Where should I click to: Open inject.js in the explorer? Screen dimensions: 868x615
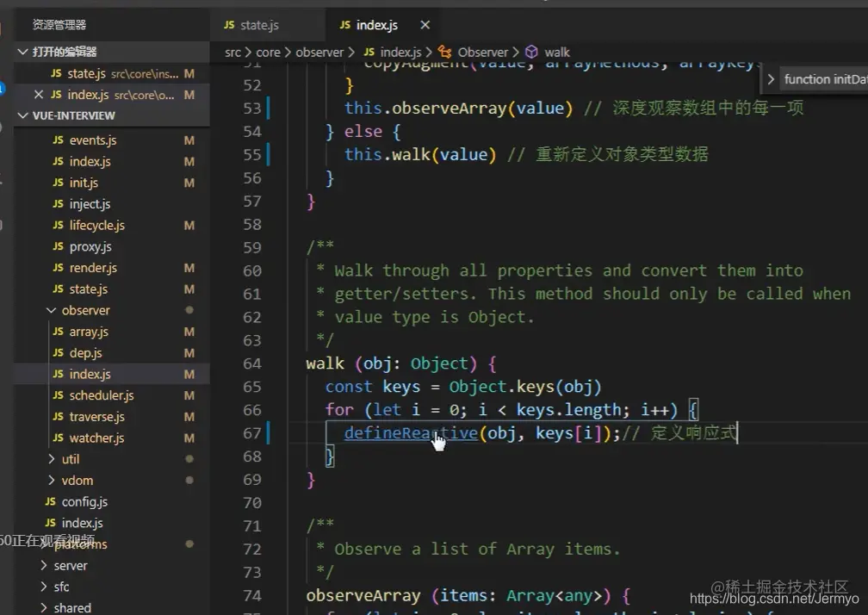click(x=90, y=204)
